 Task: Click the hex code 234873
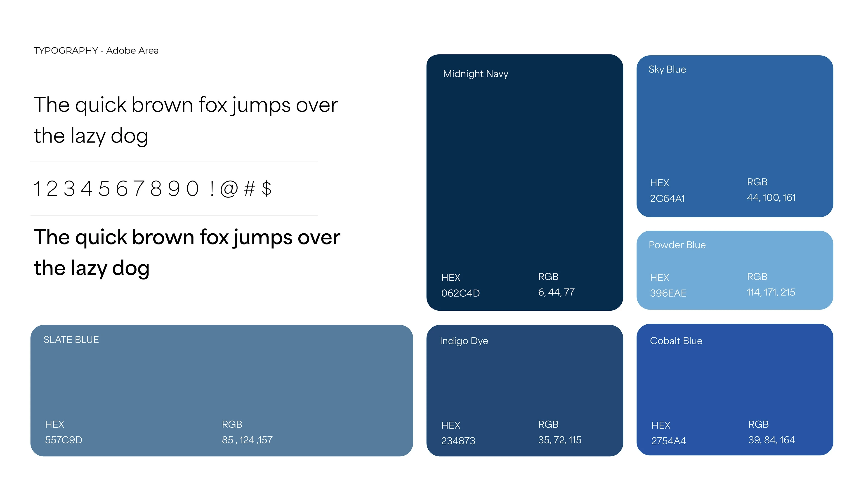pyautogui.click(x=458, y=441)
